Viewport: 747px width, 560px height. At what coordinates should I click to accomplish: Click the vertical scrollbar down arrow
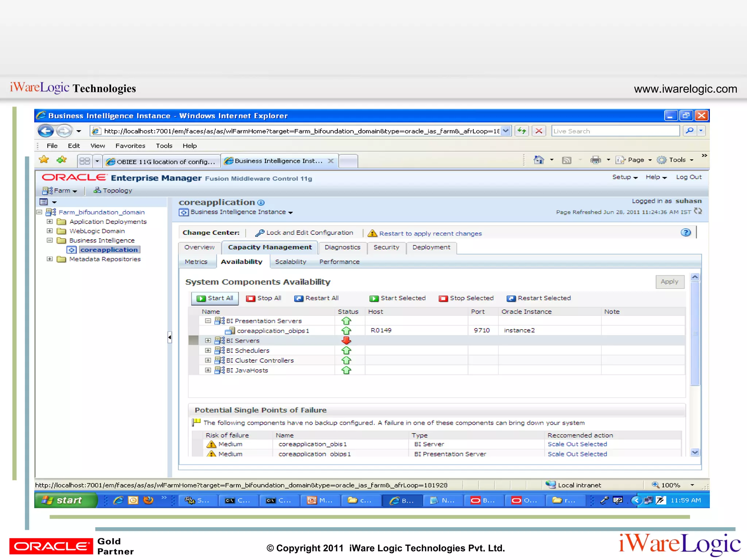tap(695, 452)
